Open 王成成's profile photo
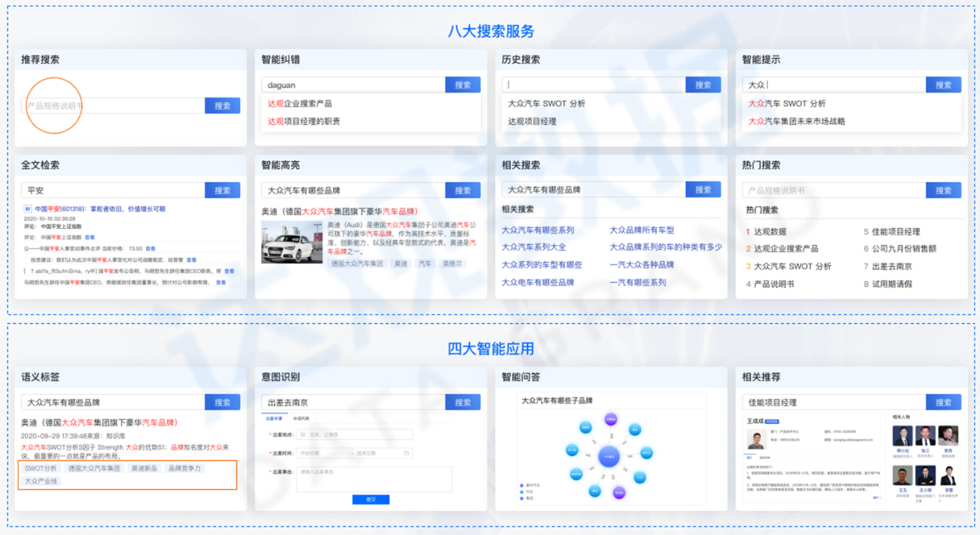This screenshot has width=980, height=535. pos(756,439)
